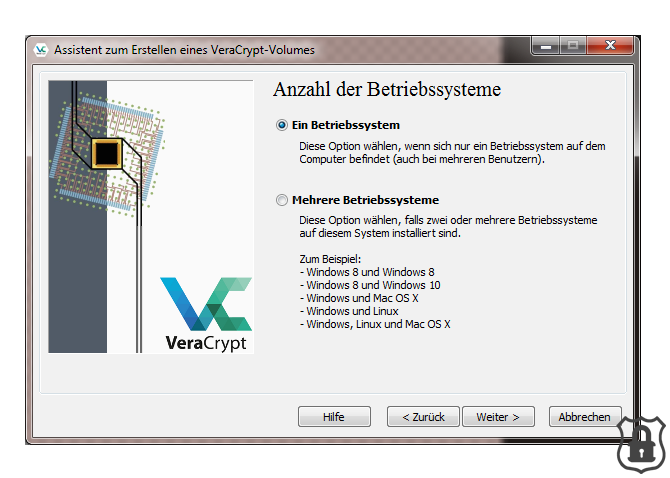
Task: Cancel the wizard via Abbrechen
Action: pyautogui.click(x=585, y=416)
